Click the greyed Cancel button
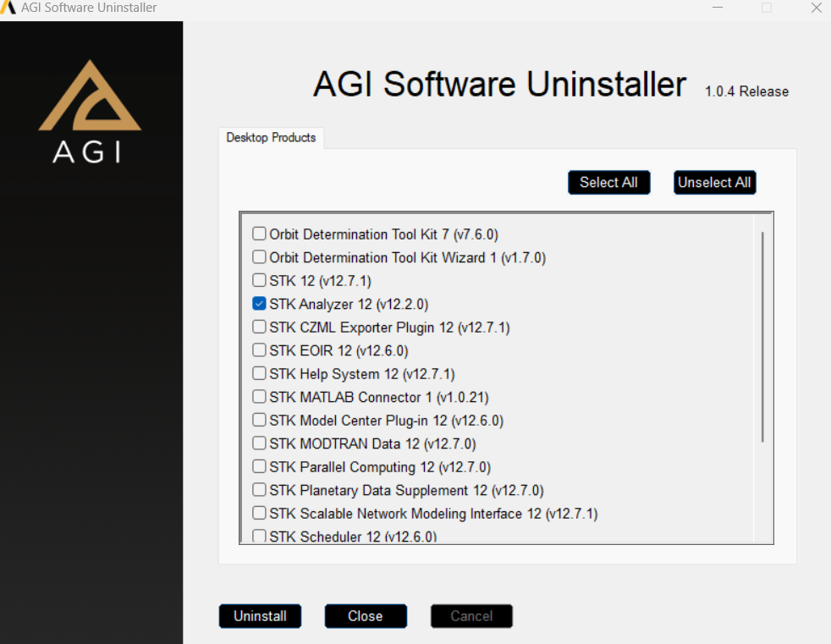 click(471, 616)
